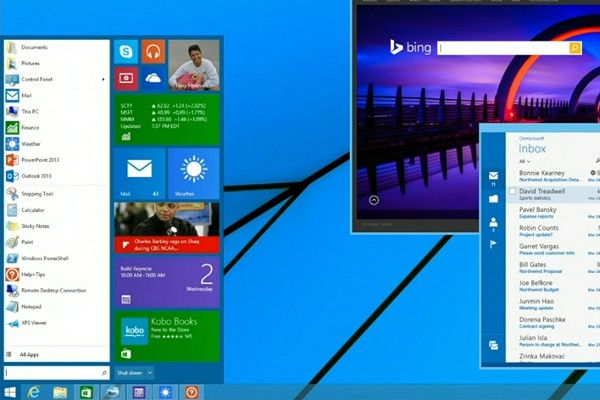This screenshot has width=600, height=400.
Task: Open the Robin Counts Project update email
Action: pos(553,231)
